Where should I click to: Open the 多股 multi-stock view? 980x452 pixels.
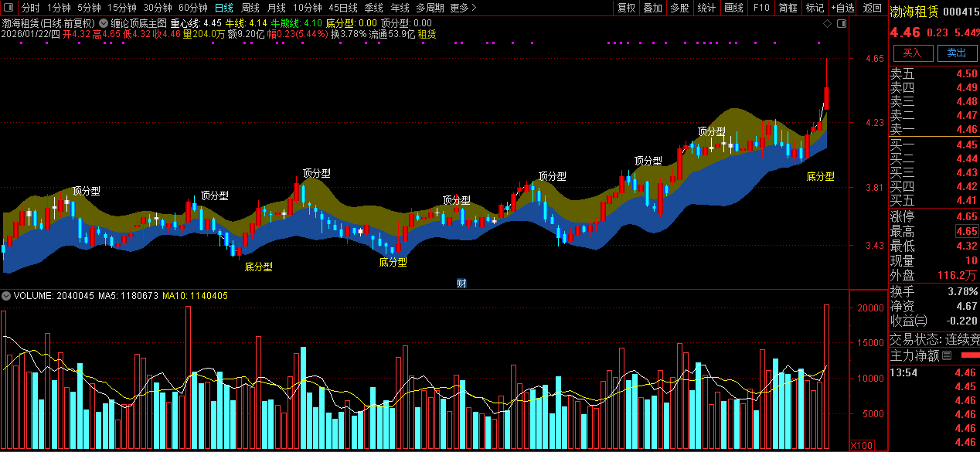679,8
